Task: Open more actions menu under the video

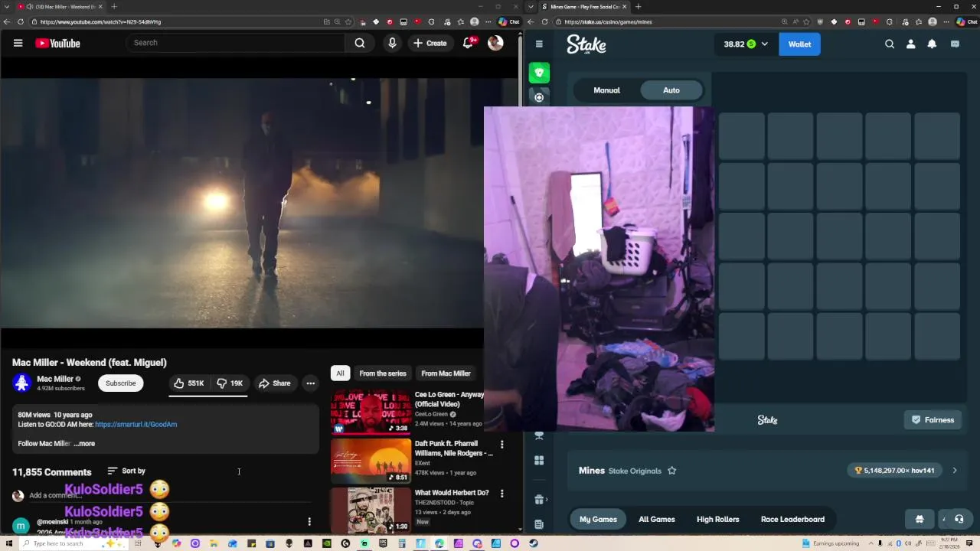Action: coord(310,383)
